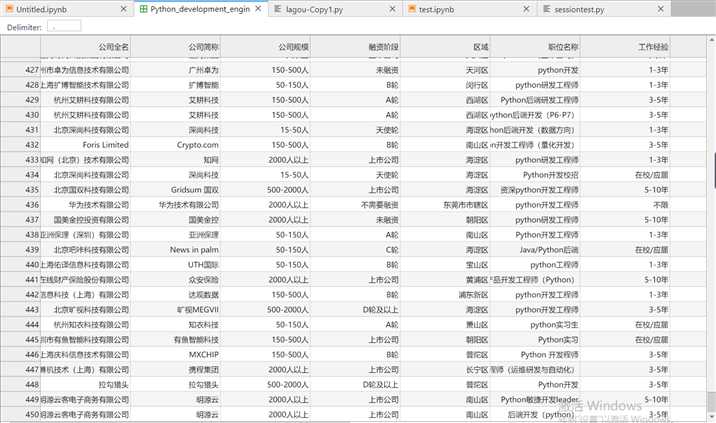Click the file icon on lagou-Copy1.py tab

(278, 9)
